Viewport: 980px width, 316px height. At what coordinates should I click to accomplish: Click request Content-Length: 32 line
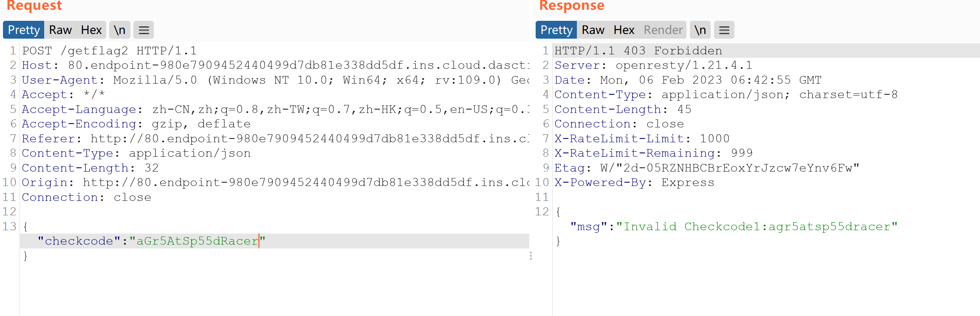coord(90,168)
